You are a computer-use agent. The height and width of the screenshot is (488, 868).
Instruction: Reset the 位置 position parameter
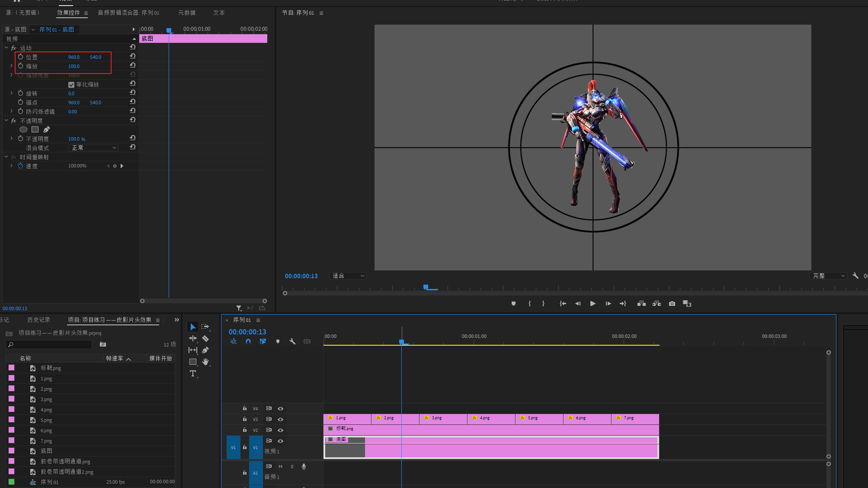click(x=133, y=56)
